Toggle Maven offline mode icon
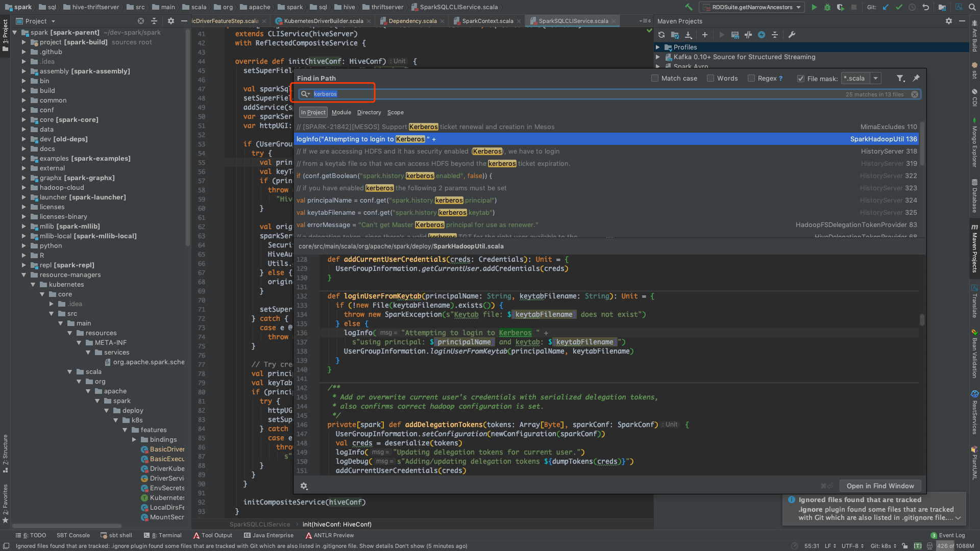 (x=748, y=35)
